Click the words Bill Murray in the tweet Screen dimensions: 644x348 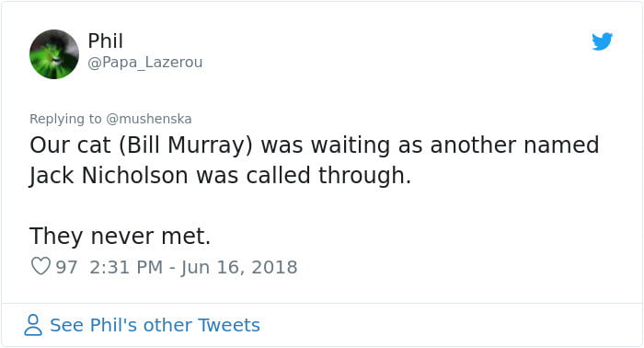coord(186,145)
